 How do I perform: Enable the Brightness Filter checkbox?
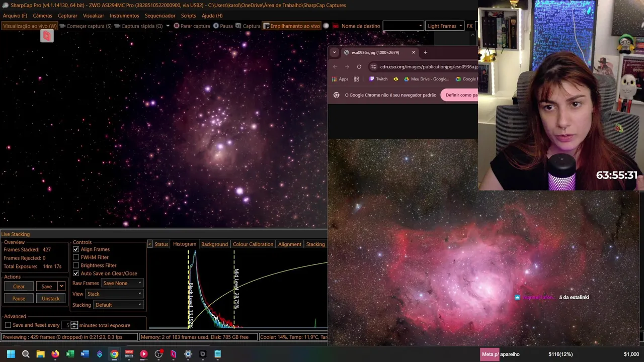pos(76,265)
